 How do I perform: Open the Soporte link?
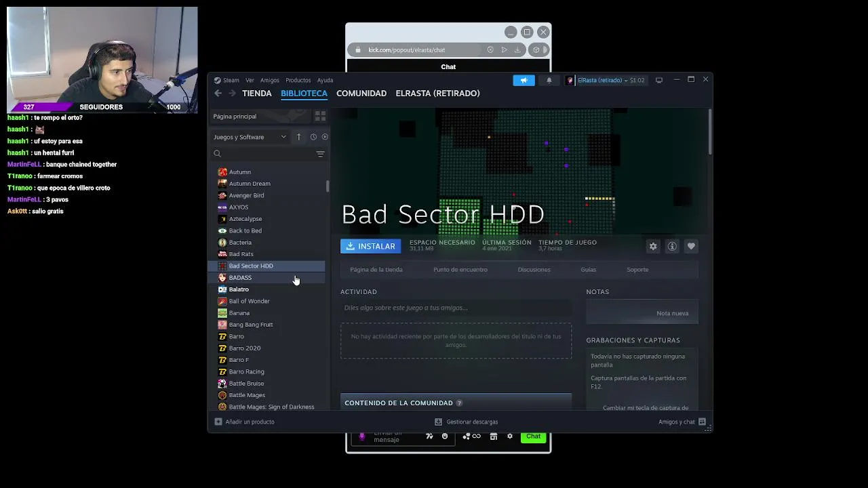[x=637, y=270]
